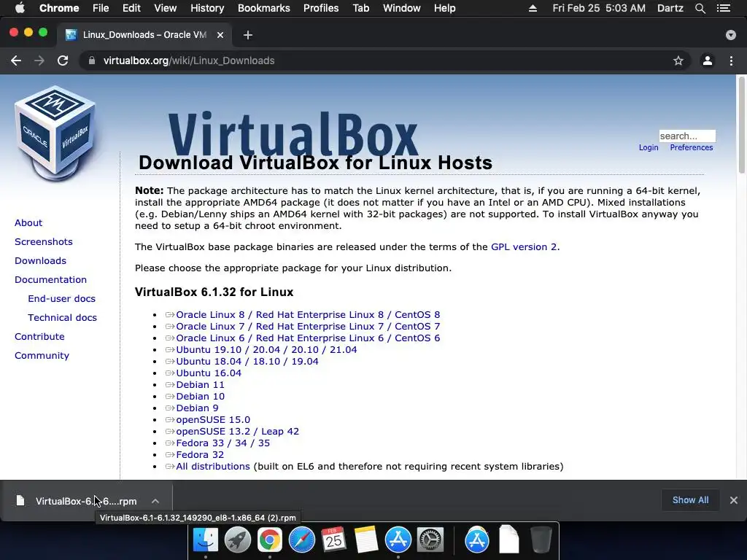Open the Community sidebar link

pos(42,356)
